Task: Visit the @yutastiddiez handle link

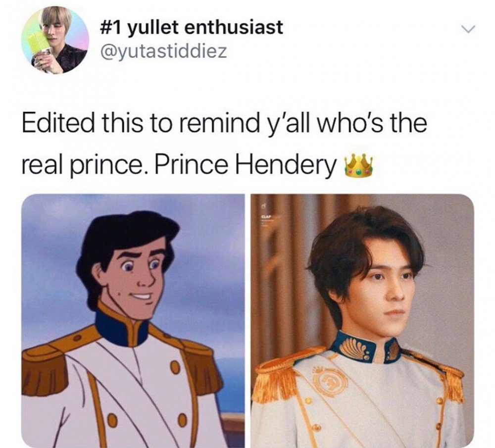Action: [163, 51]
